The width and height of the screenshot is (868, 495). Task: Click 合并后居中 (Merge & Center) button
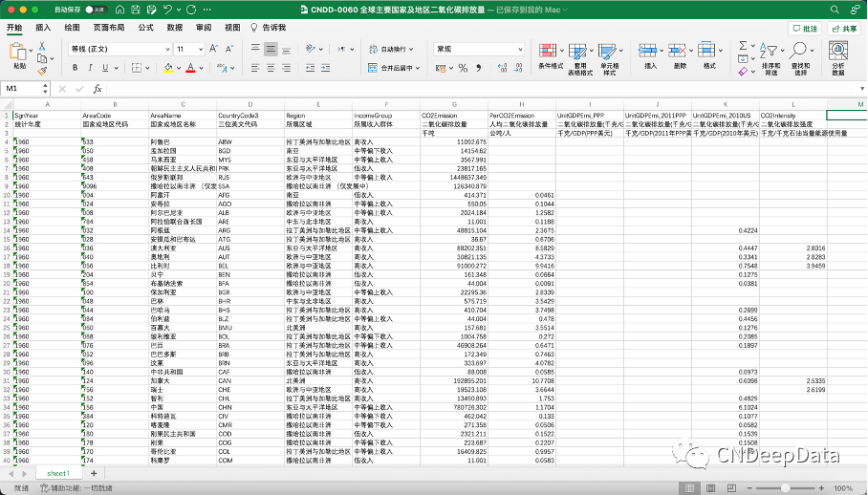394,68
